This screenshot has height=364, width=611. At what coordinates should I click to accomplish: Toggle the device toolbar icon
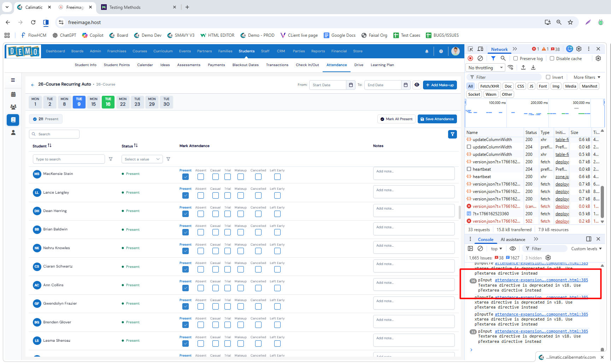coord(480,49)
